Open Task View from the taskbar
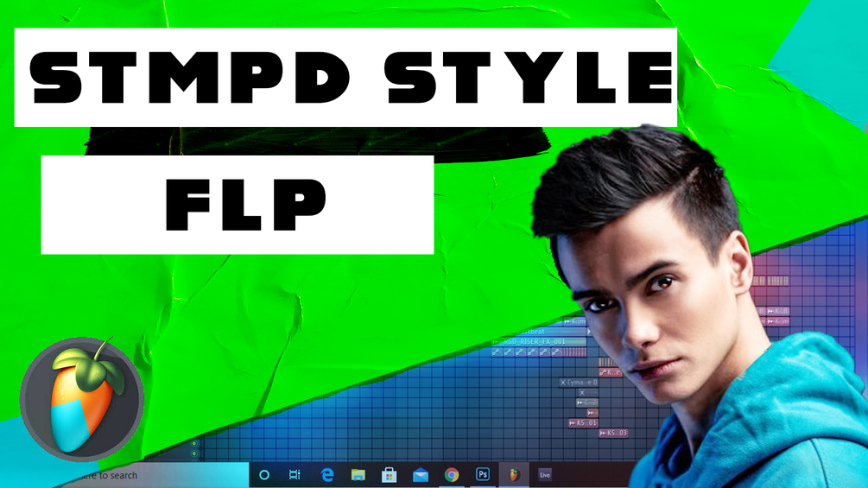 coord(295,475)
